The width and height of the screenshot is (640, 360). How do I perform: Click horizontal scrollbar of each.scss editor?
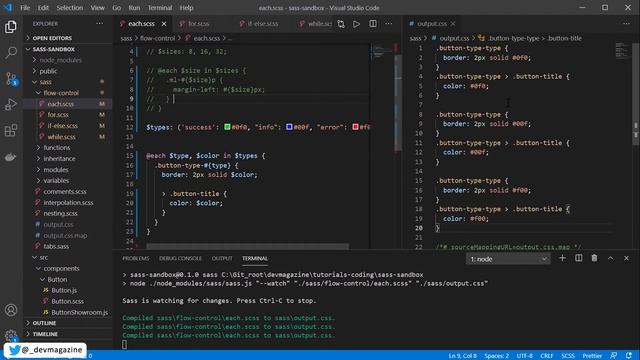[x=247, y=246]
